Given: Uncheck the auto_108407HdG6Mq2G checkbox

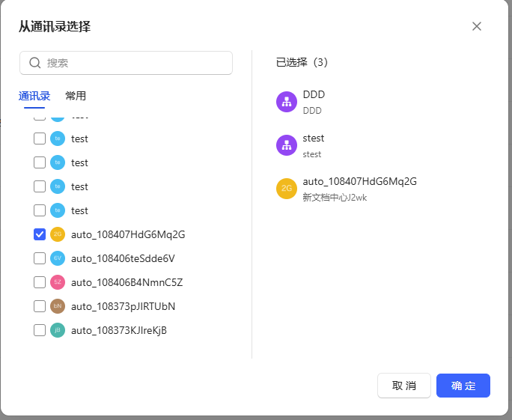Looking at the screenshot, I should (x=40, y=234).
